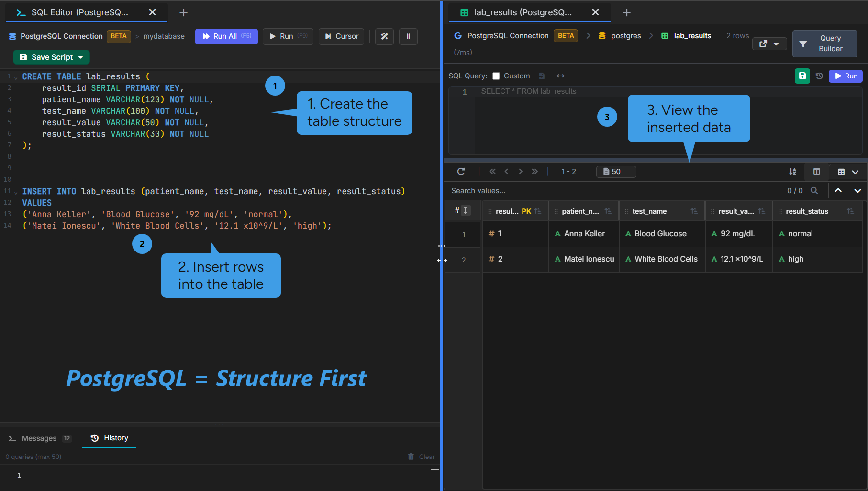Image resolution: width=868 pixels, height=491 pixels.
Task: Click the Run All button
Action: coord(226,36)
